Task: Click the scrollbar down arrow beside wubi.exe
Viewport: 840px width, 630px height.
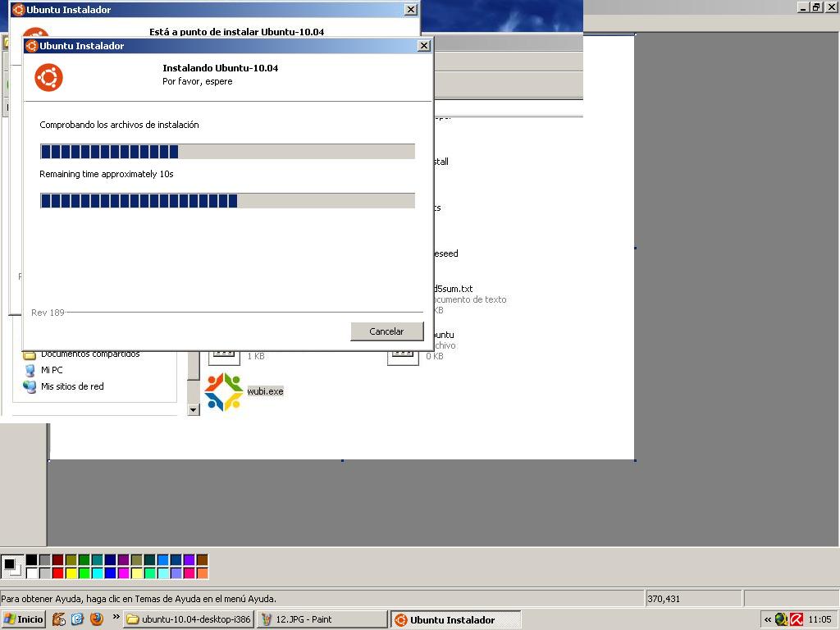Action: (194, 410)
